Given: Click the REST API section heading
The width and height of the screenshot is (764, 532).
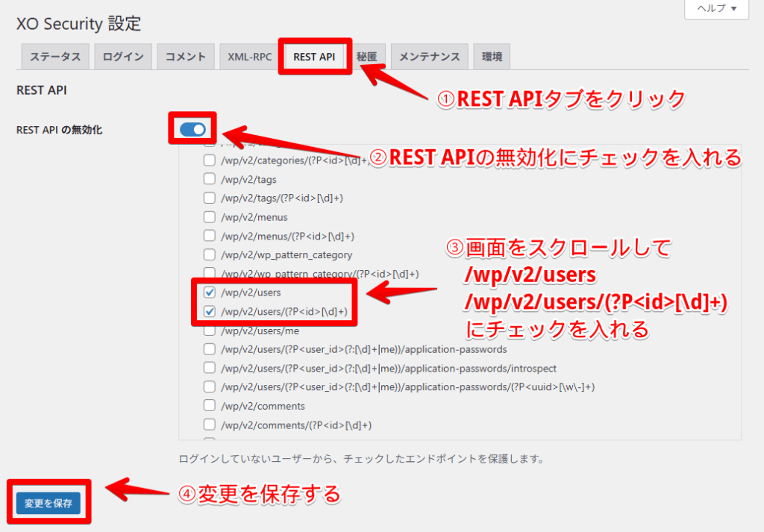Looking at the screenshot, I should click(42, 90).
